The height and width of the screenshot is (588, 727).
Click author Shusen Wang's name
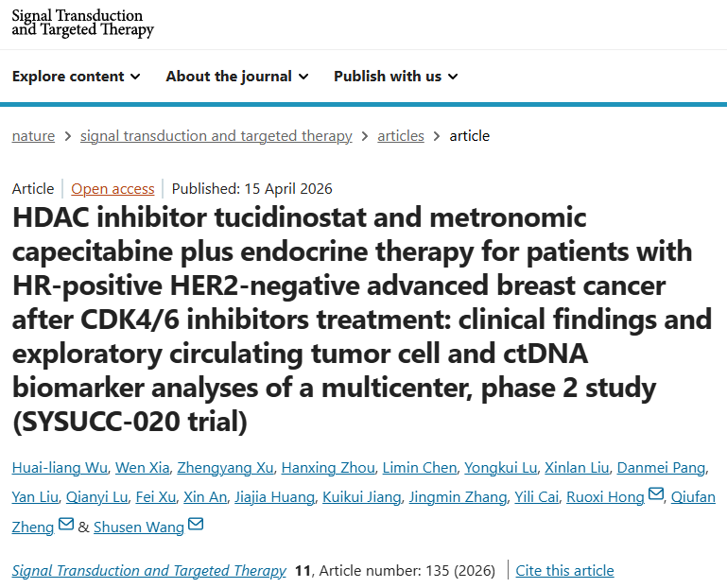coord(139,527)
